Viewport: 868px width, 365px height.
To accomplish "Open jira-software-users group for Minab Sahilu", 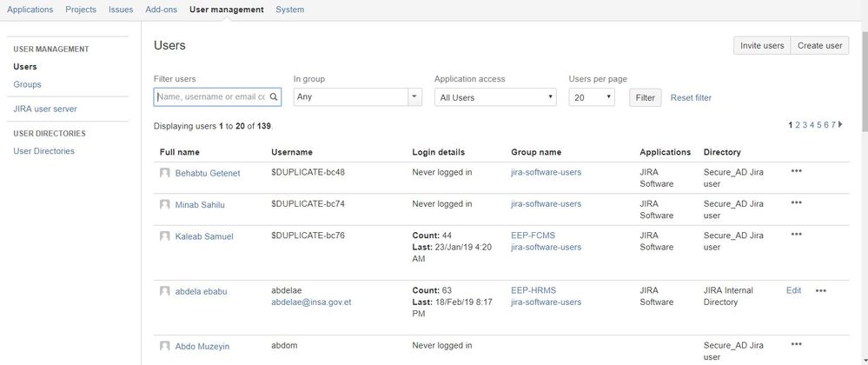I will (x=546, y=203).
